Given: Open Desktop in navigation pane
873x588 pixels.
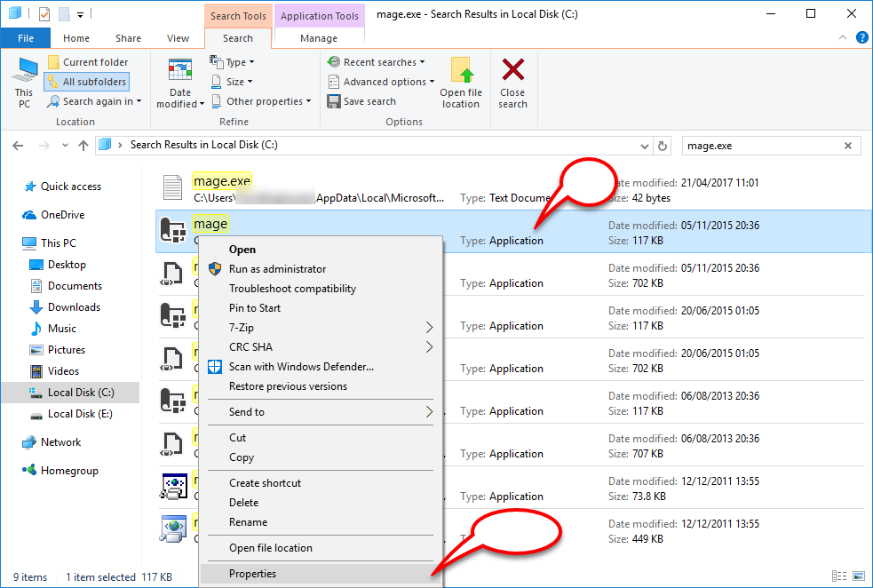Looking at the screenshot, I should click(58, 265).
